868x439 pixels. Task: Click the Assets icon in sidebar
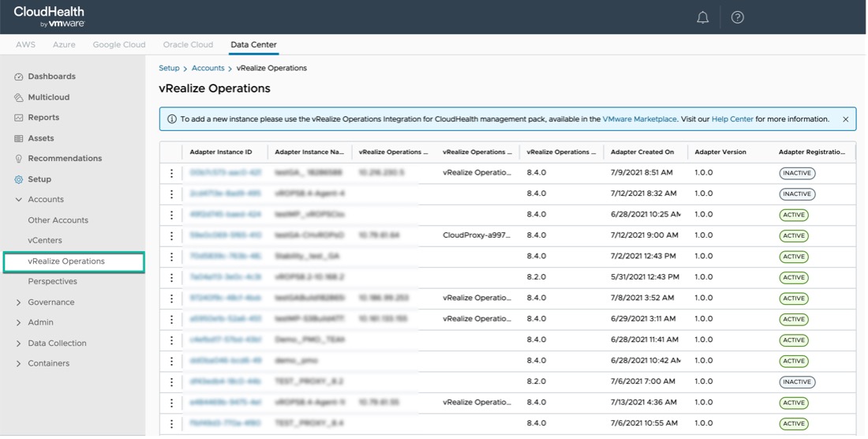click(19, 138)
